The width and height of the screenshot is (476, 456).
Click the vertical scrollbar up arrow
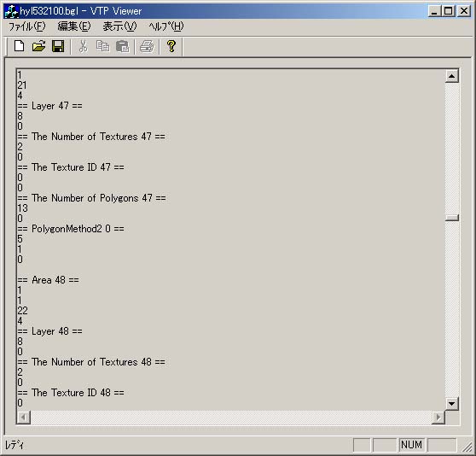(452, 76)
